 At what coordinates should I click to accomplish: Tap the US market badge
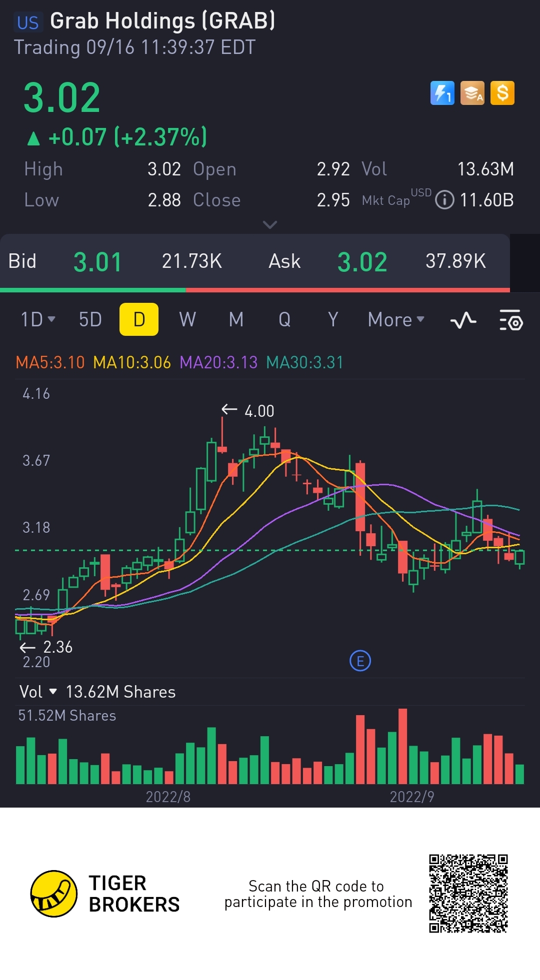(27, 23)
